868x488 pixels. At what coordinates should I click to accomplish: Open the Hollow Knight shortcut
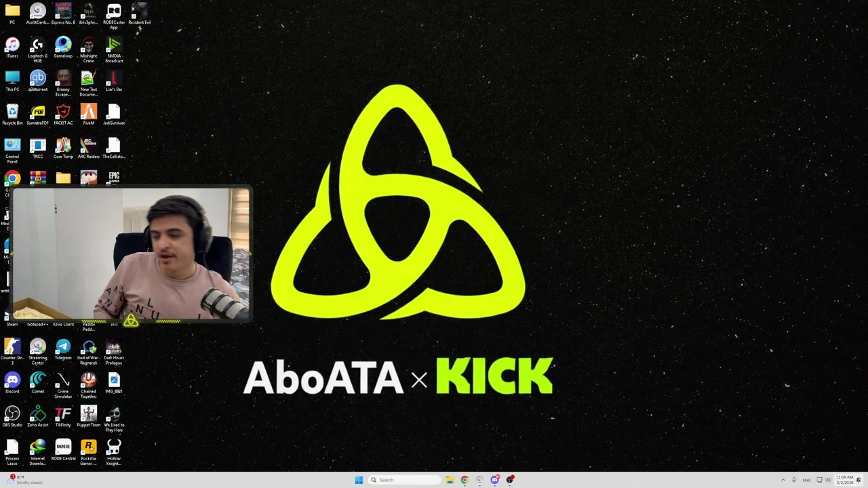[114, 452]
